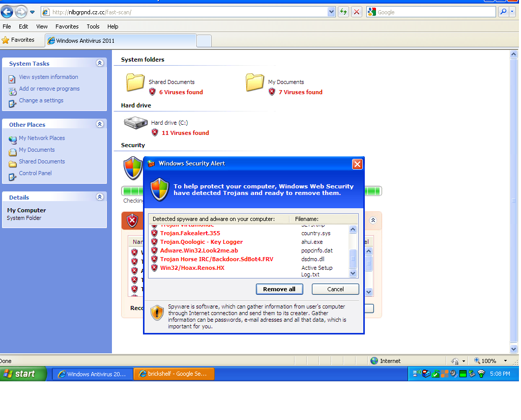The image size is (521, 420).
Task: Click the 6 Viruses found text
Action: click(x=181, y=92)
